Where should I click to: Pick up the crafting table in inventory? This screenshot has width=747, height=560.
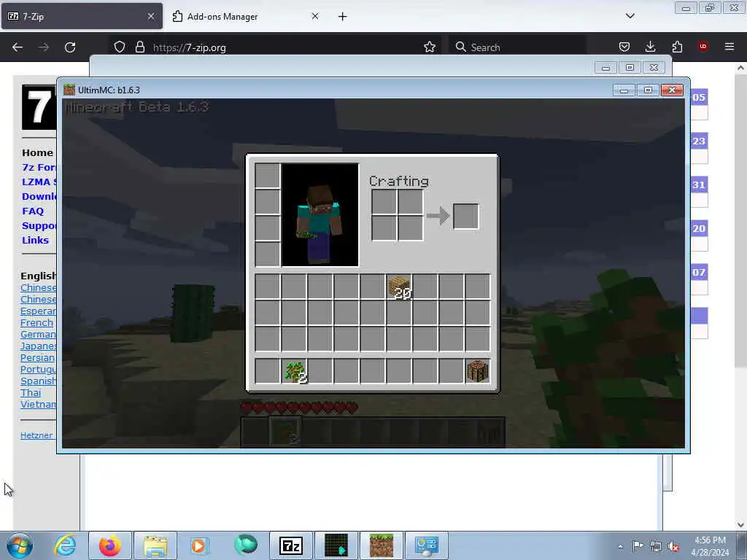coord(477,371)
